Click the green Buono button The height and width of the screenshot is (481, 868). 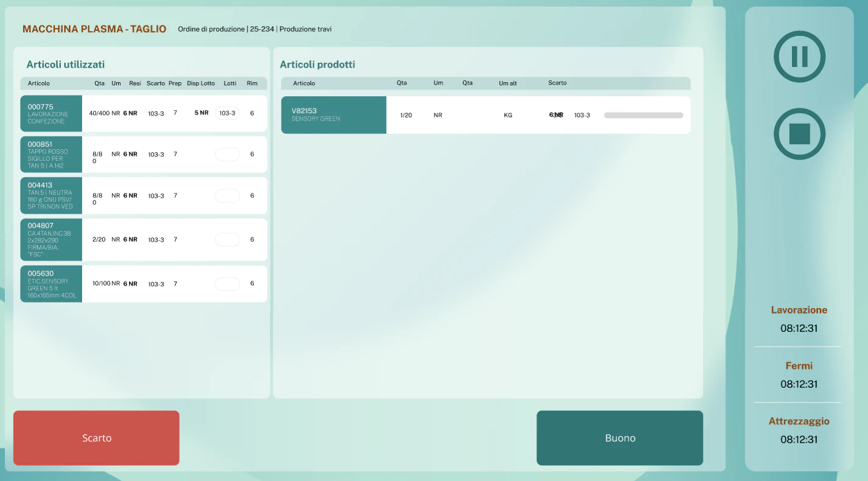click(x=620, y=438)
